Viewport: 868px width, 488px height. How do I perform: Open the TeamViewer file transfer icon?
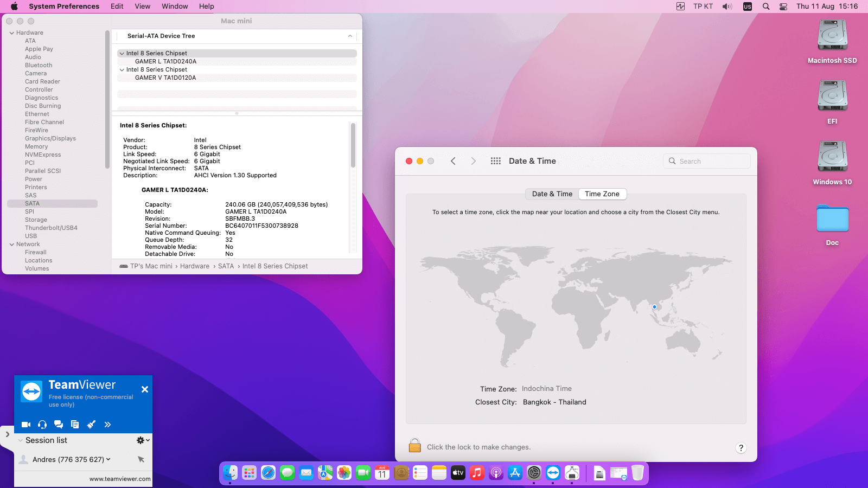[75, 425]
